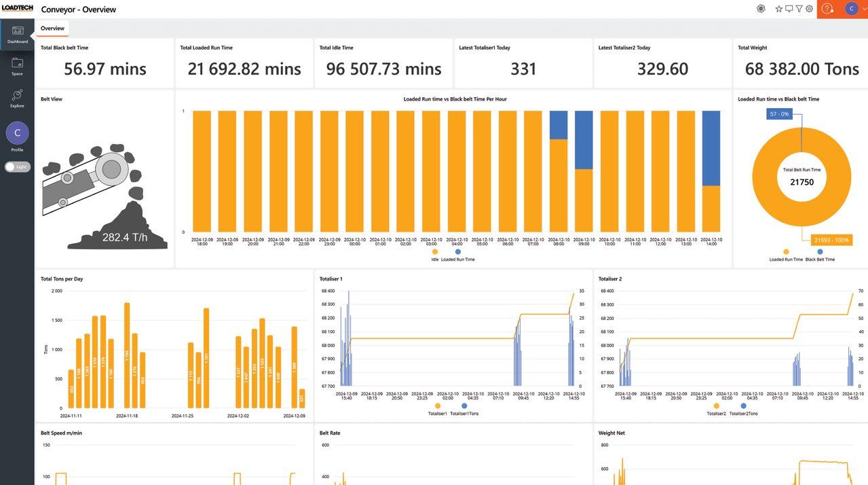Click the 56.97 mins black belt value
The height and width of the screenshot is (485, 868).
pyautogui.click(x=105, y=69)
